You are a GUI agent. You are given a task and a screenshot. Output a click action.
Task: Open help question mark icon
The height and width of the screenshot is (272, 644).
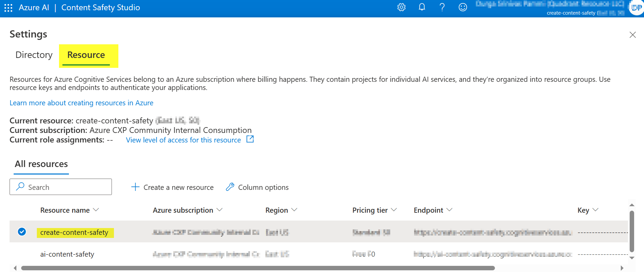(442, 7)
